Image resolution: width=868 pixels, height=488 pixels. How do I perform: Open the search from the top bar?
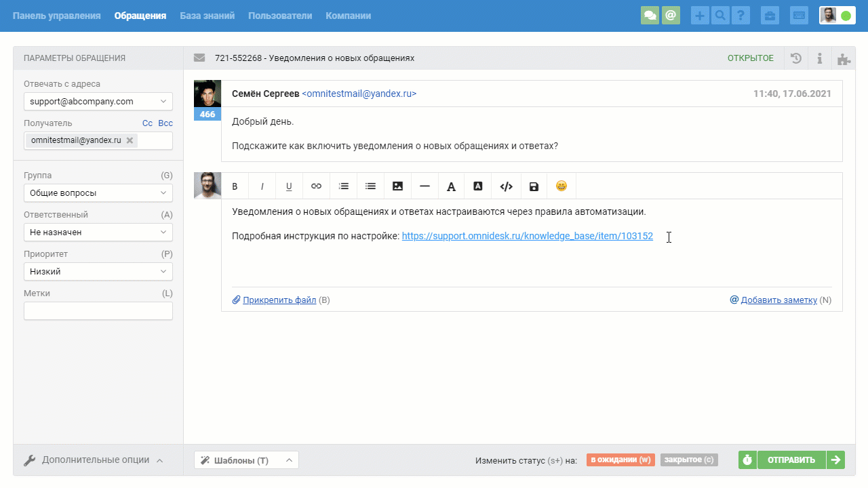pyautogui.click(x=720, y=15)
